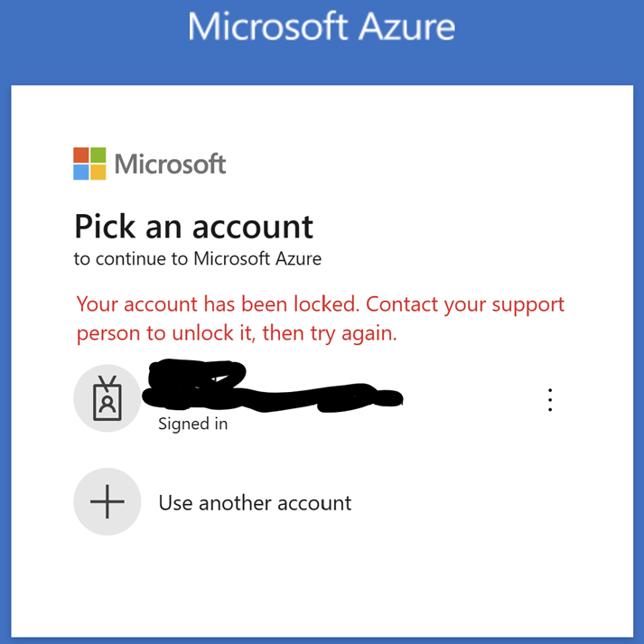Viewport: 644px width, 644px height.
Task: Click the yellow square of the Microsoft logo
Action: coord(98,173)
